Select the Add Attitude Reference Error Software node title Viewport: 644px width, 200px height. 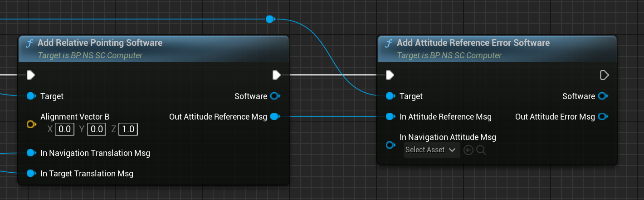pos(473,43)
